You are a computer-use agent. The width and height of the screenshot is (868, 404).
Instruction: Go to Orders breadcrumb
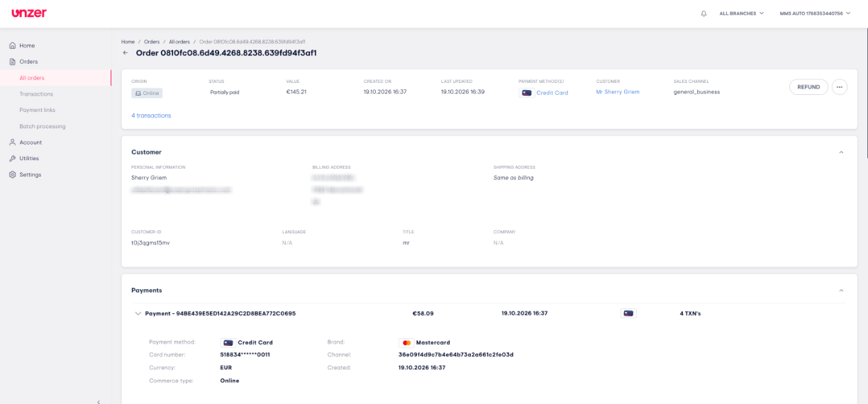(152, 42)
